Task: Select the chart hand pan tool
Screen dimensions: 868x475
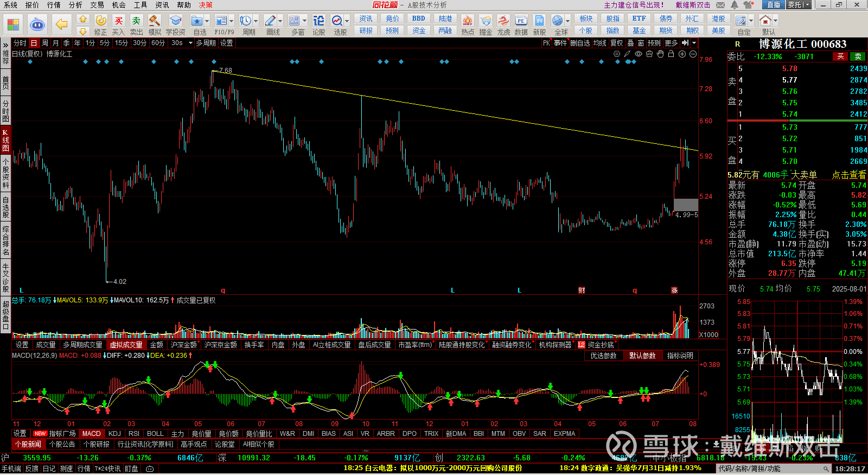Action: tap(660, 54)
